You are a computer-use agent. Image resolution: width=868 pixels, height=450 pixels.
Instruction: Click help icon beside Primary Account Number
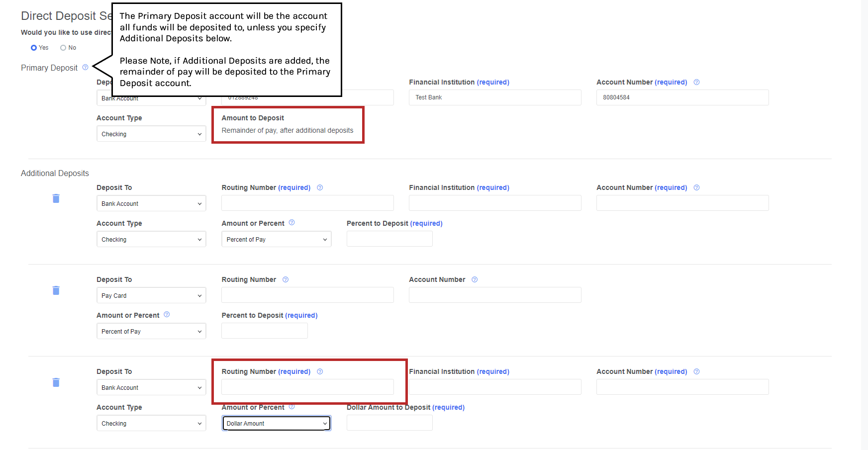coord(696,82)
